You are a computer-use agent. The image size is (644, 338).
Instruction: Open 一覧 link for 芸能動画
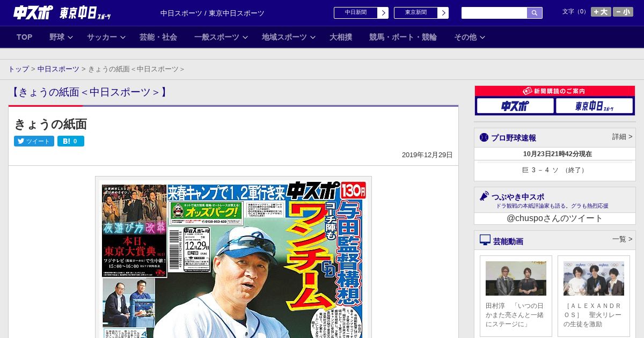[623, 239]
